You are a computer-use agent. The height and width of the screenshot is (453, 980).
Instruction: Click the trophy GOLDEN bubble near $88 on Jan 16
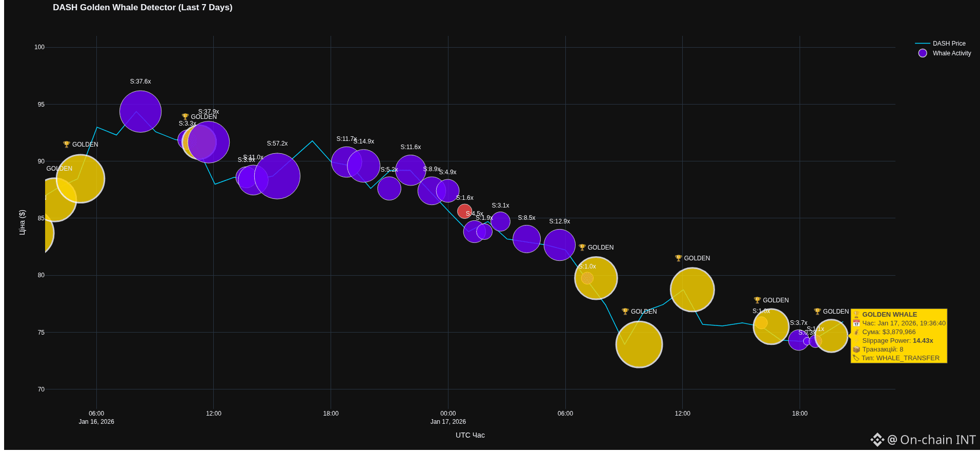80,179
